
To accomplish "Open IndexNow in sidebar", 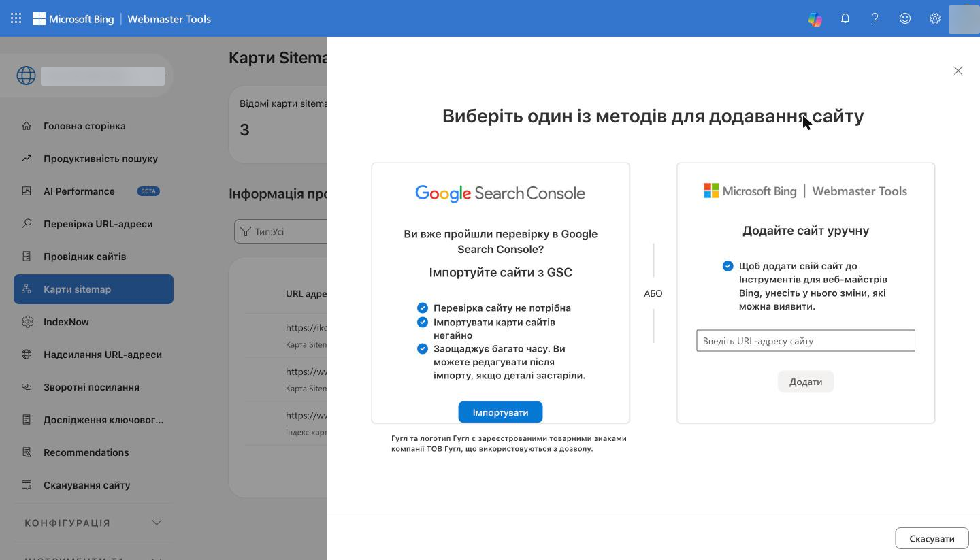I will coord(93,322).
